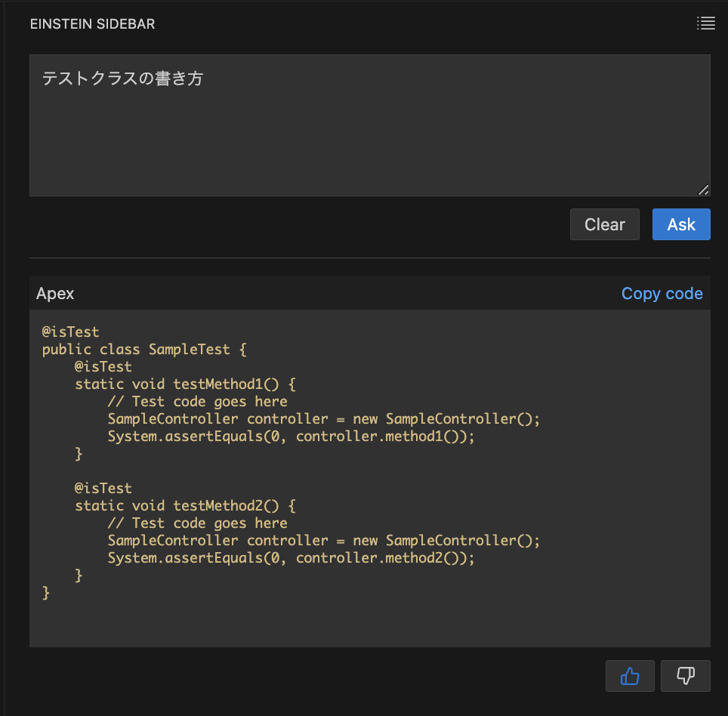
Task: Copy the generated Apex code
Action: (x=662, y=293)
